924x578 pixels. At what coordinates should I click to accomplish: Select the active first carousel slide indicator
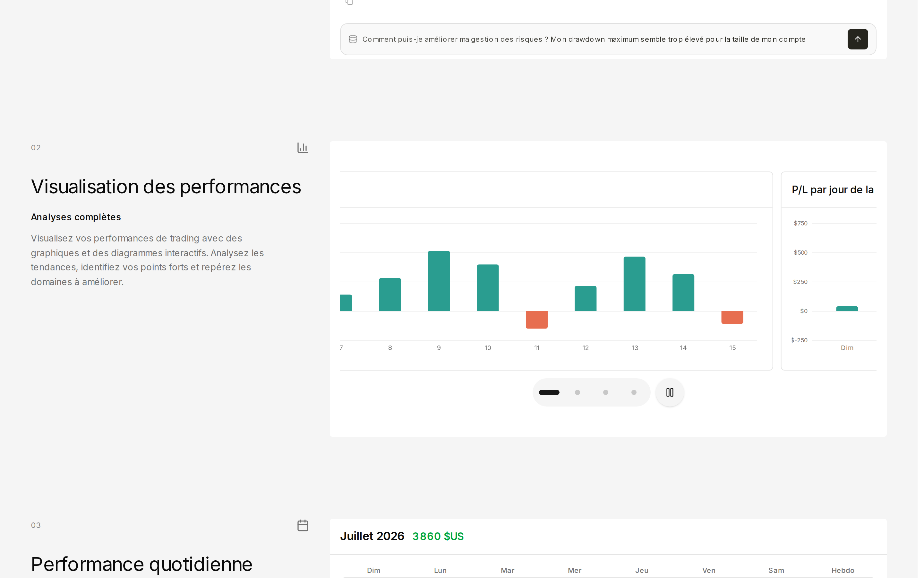click(549, 392)
